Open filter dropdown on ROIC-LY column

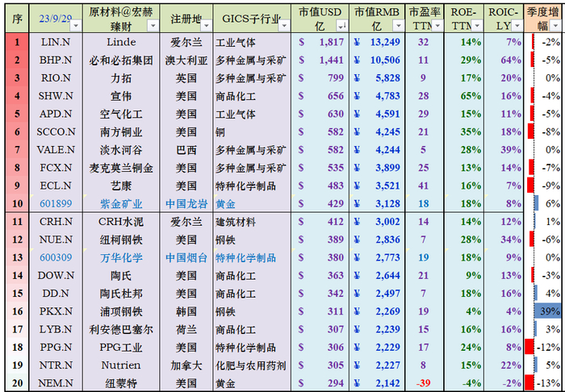point(517,26)
